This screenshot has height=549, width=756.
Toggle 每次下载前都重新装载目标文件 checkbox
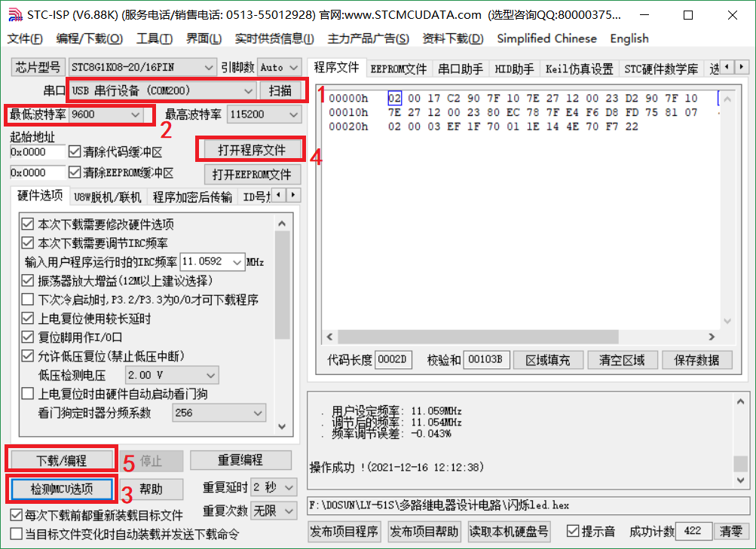(x=16, y=515)
